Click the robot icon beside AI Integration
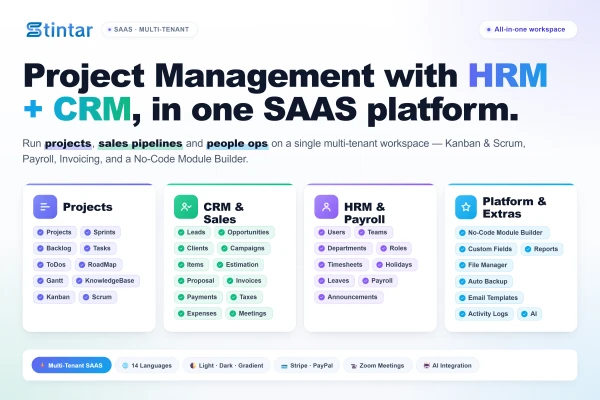Screen dimensions: 600x400 [427, 366]
